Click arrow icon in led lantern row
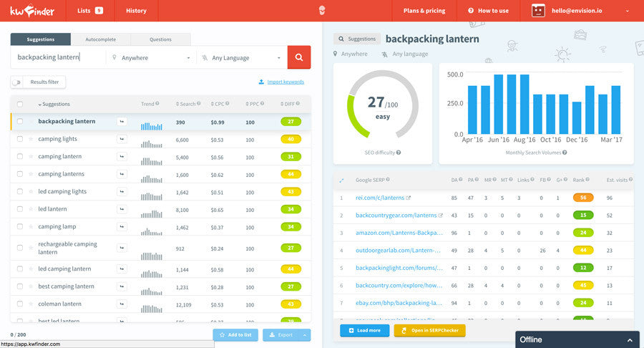The image size is (644, 348). (x=122, y=209)
